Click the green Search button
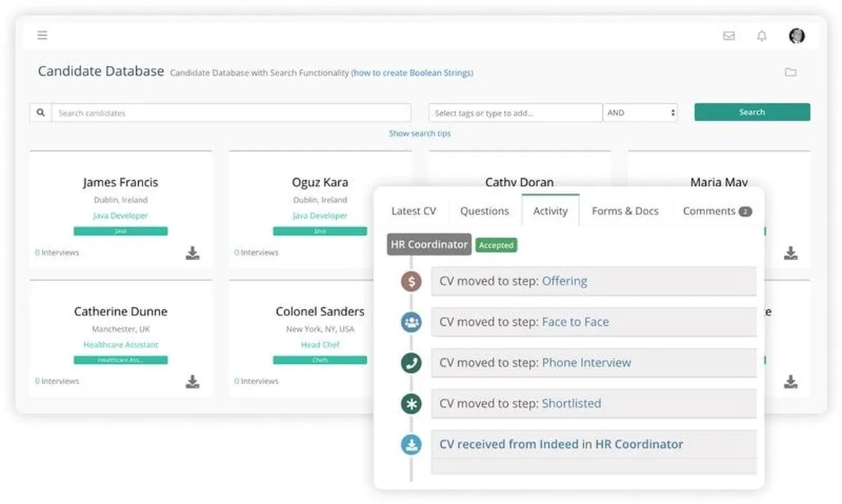 [x=752, y=112]
